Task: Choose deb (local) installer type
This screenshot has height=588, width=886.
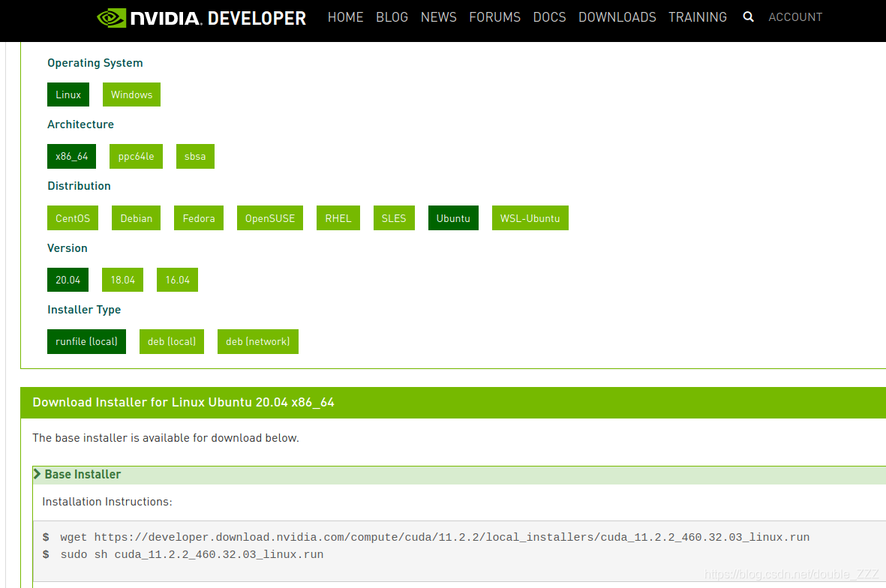Action: [x=172, y=342]
